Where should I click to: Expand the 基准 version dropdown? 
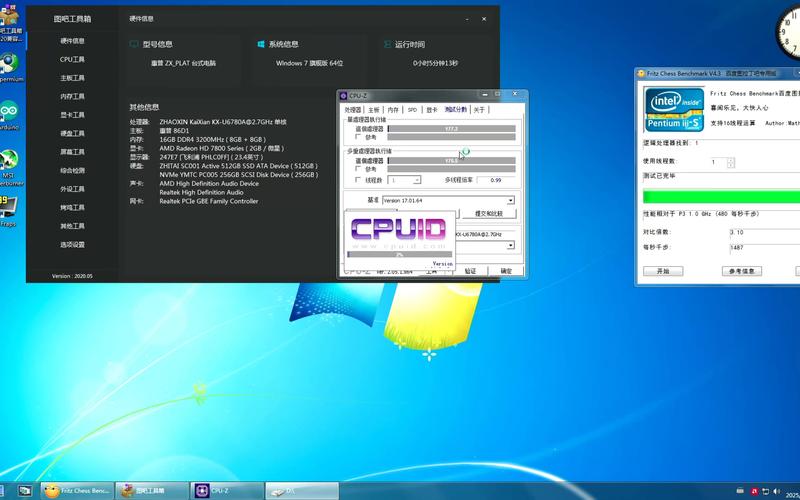coord(510,200)
